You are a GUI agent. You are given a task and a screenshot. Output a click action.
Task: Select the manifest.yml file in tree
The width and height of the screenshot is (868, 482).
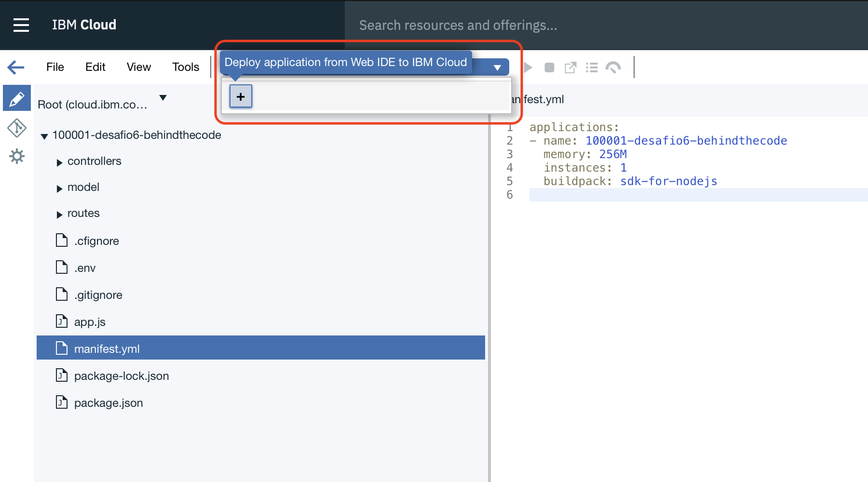[261, 348]
